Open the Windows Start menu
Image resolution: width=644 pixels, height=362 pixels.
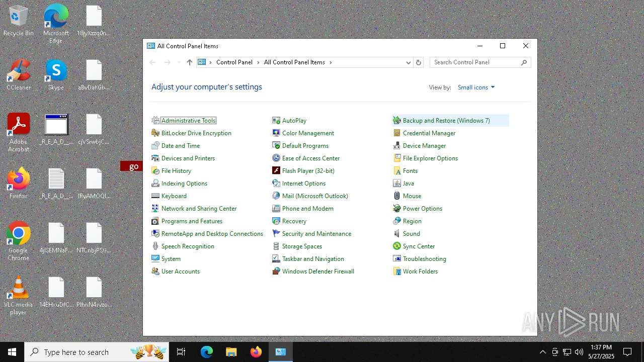click(x=12, y=352)
